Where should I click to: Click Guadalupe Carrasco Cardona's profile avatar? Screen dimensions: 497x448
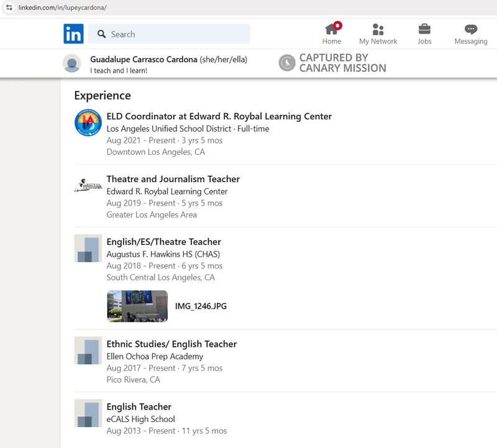(72, 63)
